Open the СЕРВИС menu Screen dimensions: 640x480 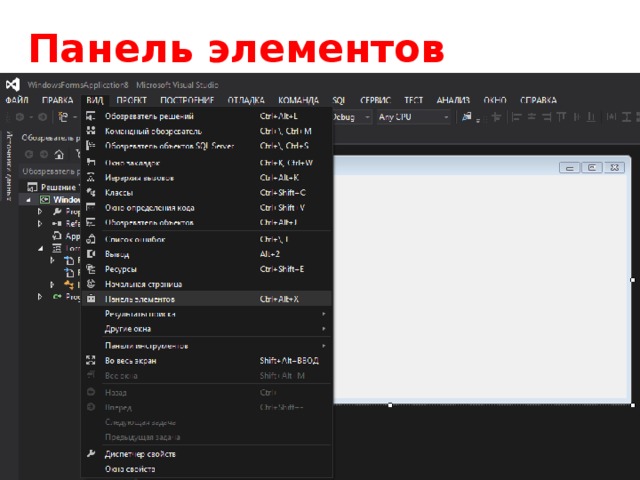(x=375, y=100)
